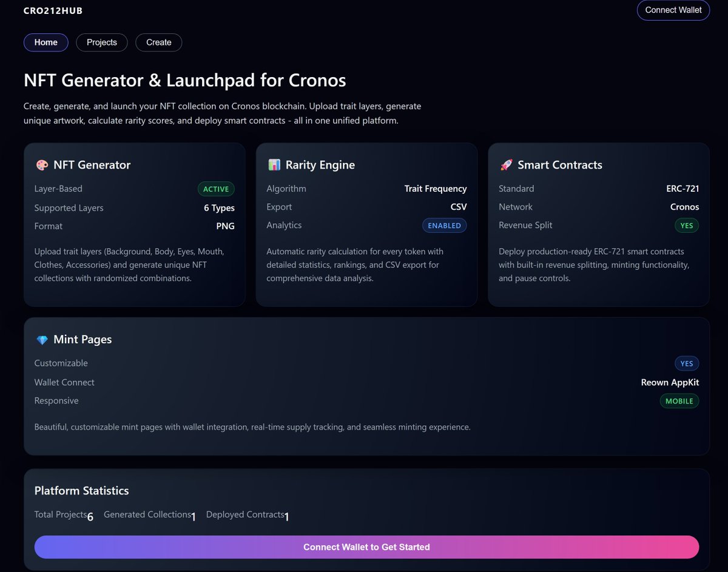Open the Home tab
728x572 pixels.
point(46,42)
